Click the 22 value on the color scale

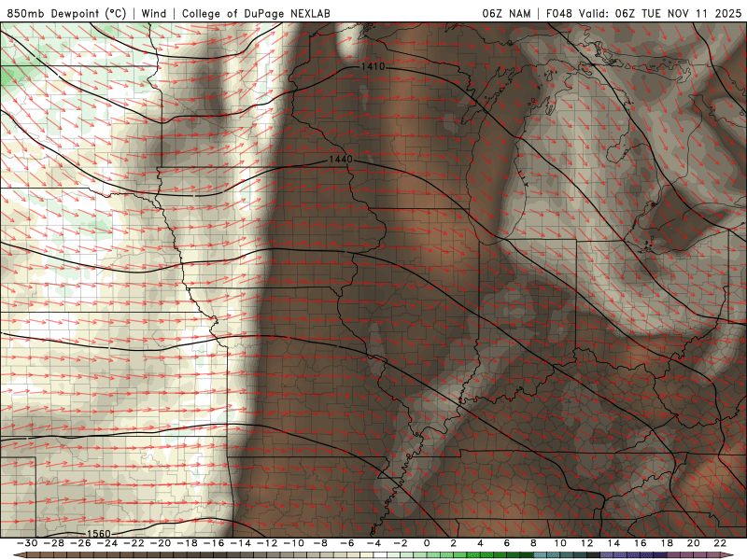pyautogui.click(x=720, y=543)
